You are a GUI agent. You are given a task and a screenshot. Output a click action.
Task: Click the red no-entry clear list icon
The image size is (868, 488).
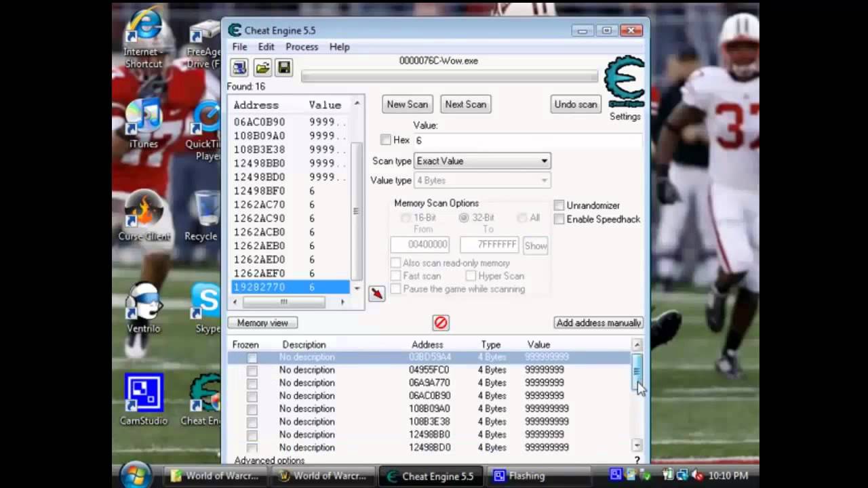pyautogui.click(x=441, y=323)
